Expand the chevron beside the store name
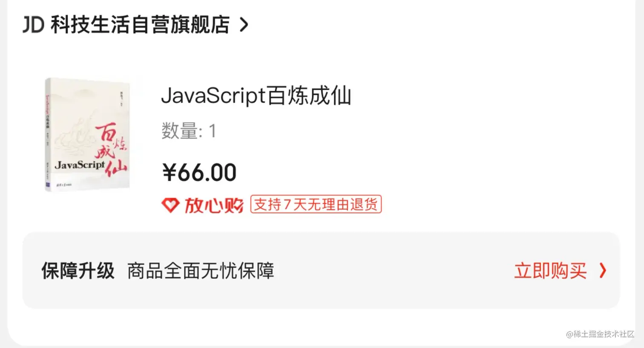 (x=244, y=25)
